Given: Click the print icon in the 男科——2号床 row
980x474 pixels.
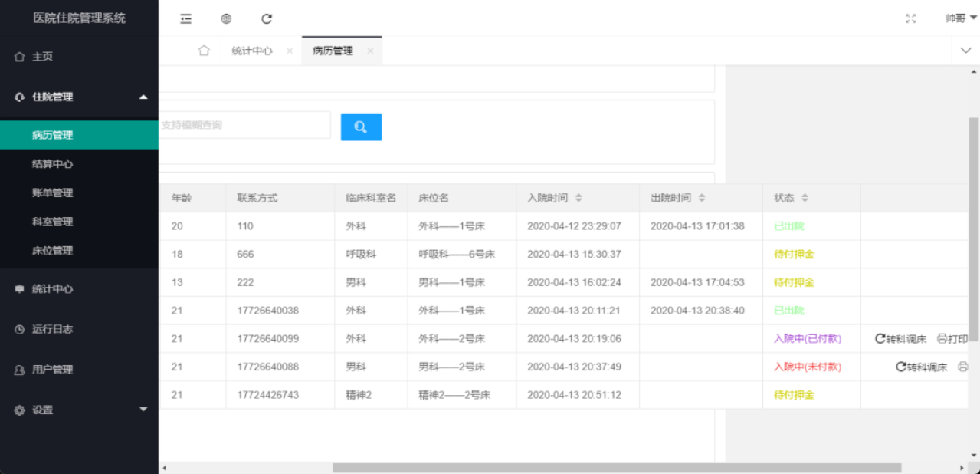Looking at the screenshot, I should [x=963, y=367].
